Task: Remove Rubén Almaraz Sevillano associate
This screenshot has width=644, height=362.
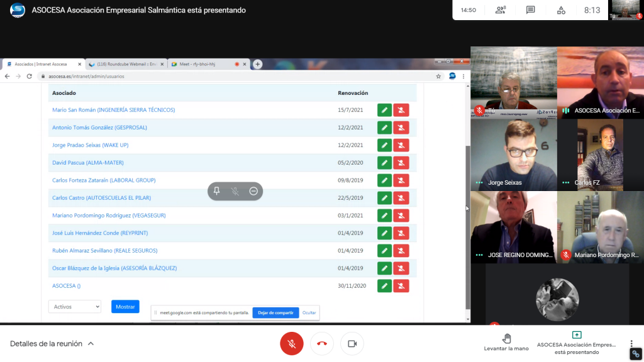Action: coord(401,251)
